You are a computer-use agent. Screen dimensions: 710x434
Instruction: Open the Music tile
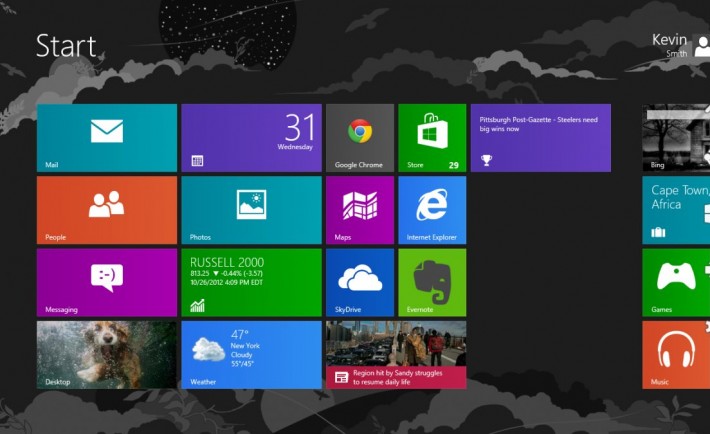click(676, 355)
